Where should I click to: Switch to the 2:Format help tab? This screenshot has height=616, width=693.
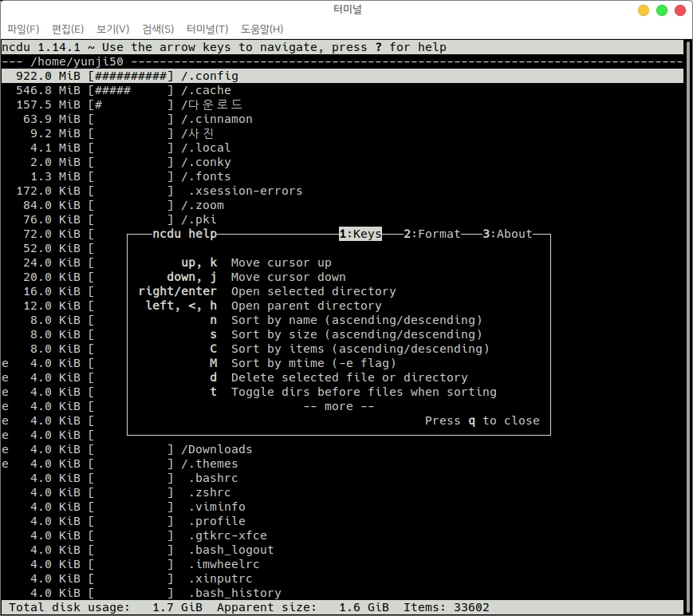[x=431, y=234]
